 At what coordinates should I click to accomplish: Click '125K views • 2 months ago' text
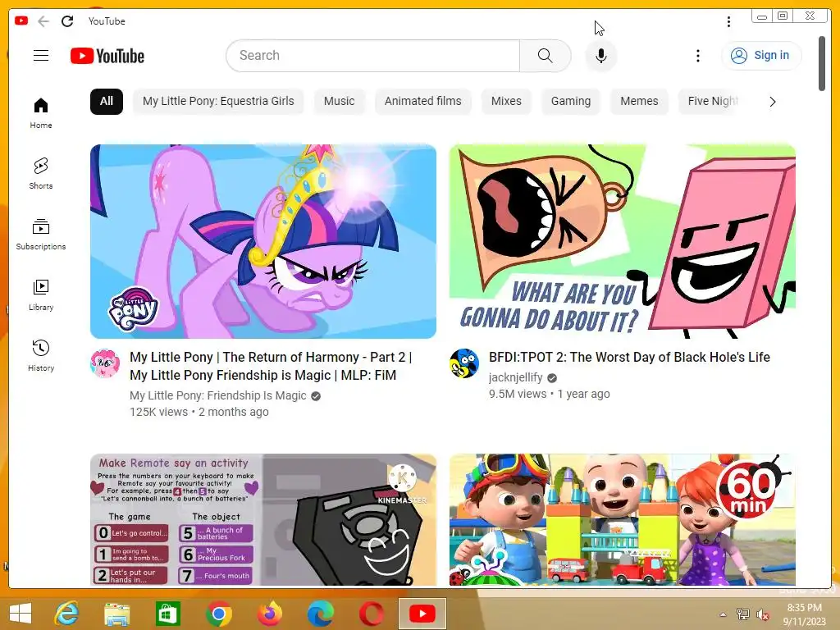pos(199,412)
